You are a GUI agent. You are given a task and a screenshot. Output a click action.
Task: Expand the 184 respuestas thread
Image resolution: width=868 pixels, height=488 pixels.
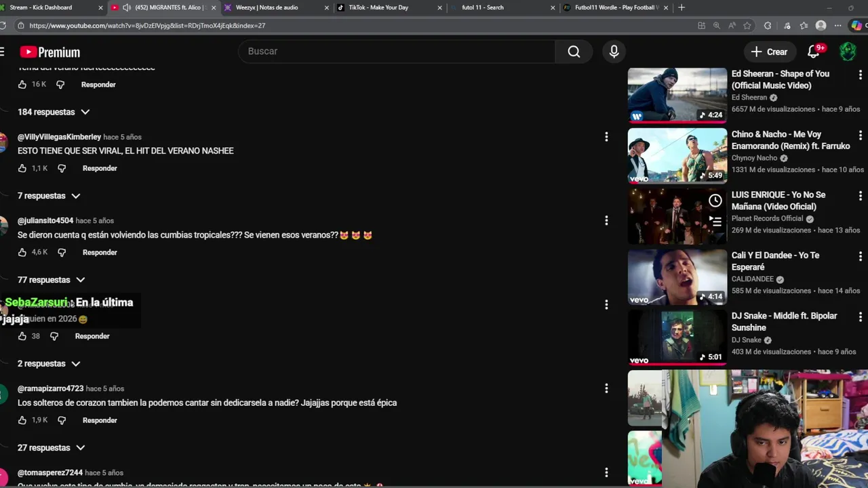[x=54, y=112]
